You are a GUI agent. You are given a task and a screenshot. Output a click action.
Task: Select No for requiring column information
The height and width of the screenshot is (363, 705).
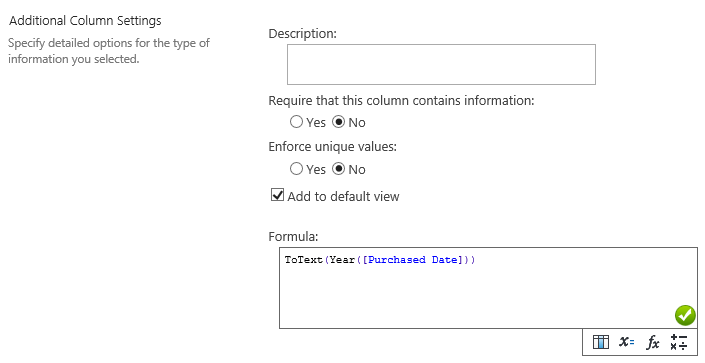(339, 121)
